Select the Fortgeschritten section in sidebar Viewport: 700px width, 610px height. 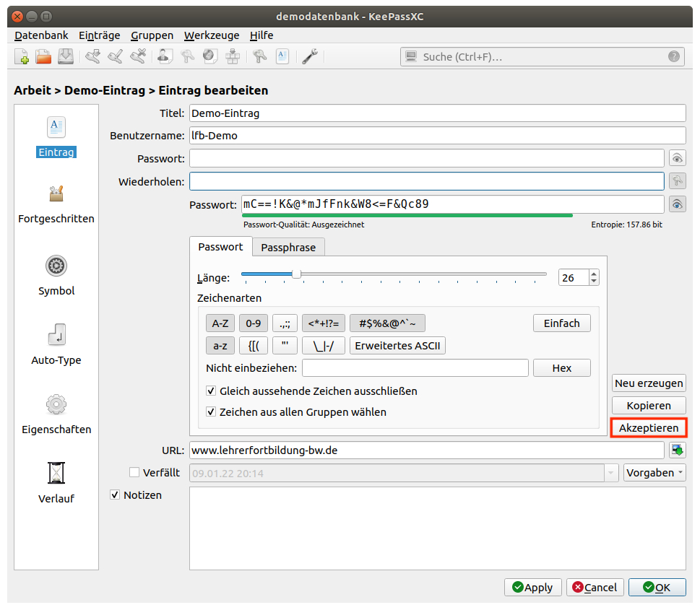(x=56, y=204)
